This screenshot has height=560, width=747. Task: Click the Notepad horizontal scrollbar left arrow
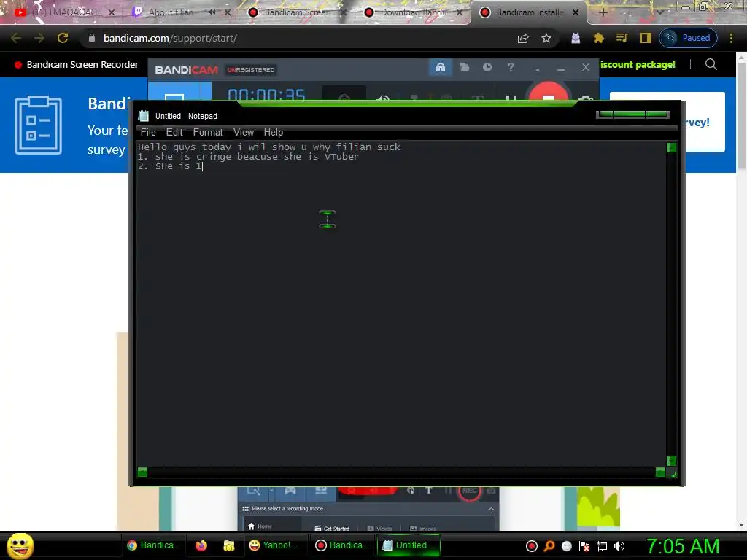142,472
